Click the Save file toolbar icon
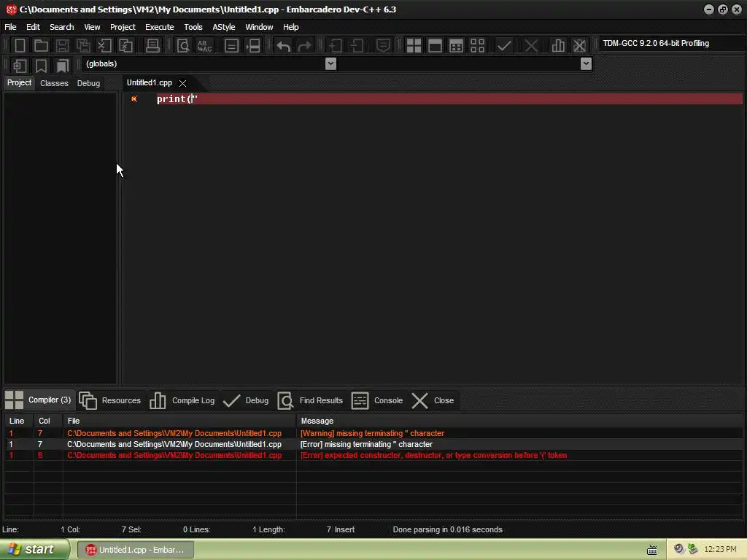The image size is (747, 560). pos(62,46)
